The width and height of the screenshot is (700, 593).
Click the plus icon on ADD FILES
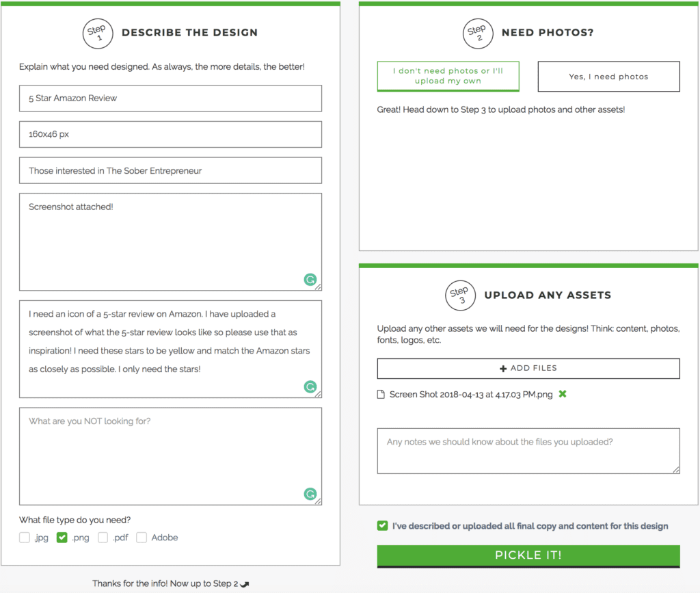[x=503, y=369]
